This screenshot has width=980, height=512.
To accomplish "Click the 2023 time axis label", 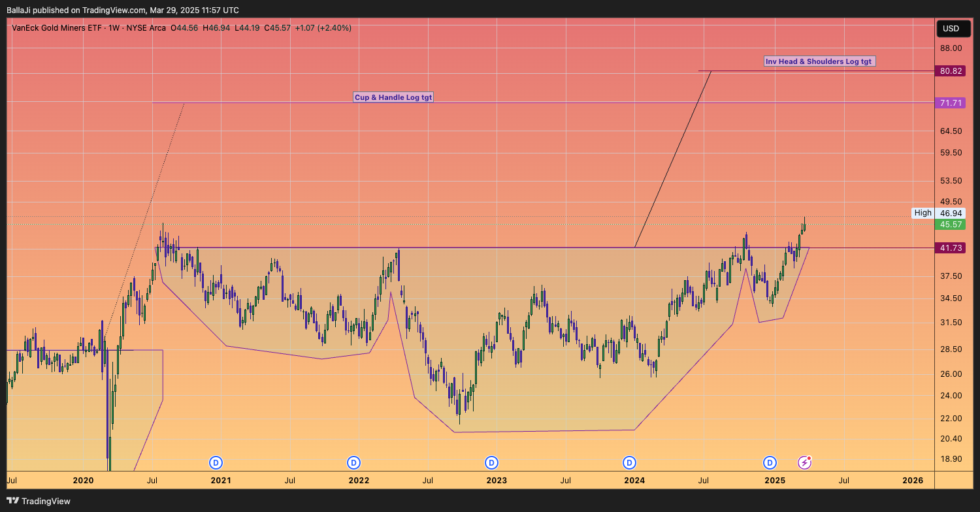I will [497, 480].
